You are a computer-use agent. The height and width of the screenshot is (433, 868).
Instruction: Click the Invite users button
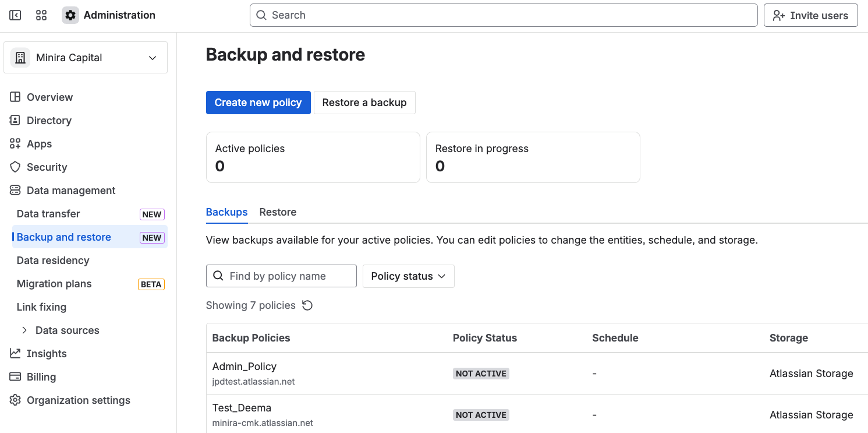pyautogui.click(x=811, y=15)
